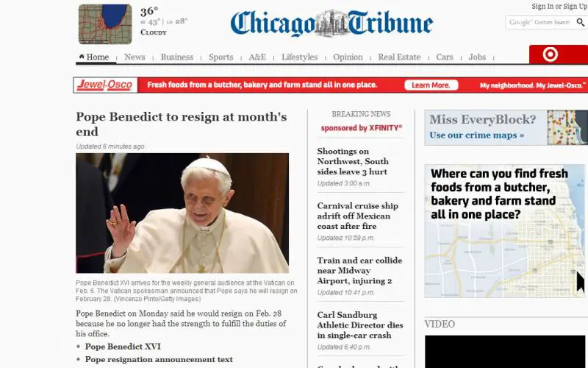This screenshot has height=368, width=588.
Task: Click the Cloudy weather label
Action: point(154,32)
